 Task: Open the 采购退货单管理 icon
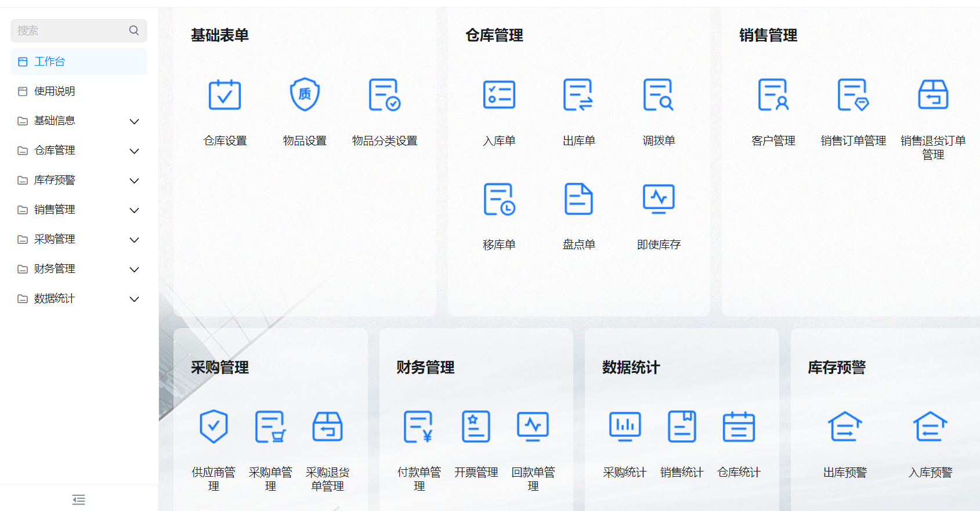click(327, 427)
